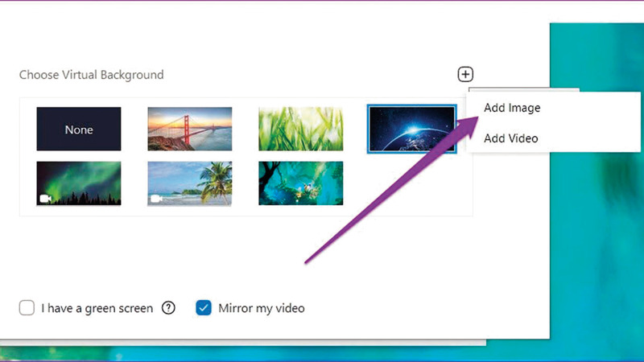Select the green grass background

tap(300, 129)
